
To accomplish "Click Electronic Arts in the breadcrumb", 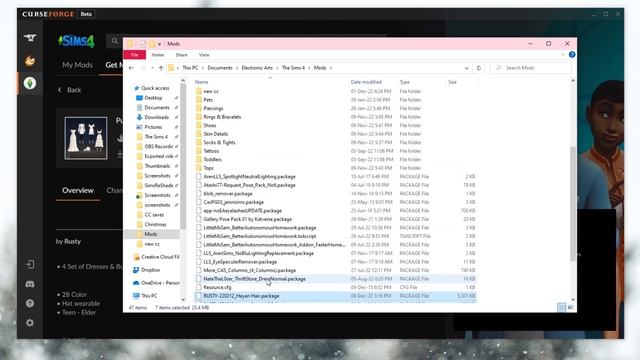I will click(x=257, y=68).
